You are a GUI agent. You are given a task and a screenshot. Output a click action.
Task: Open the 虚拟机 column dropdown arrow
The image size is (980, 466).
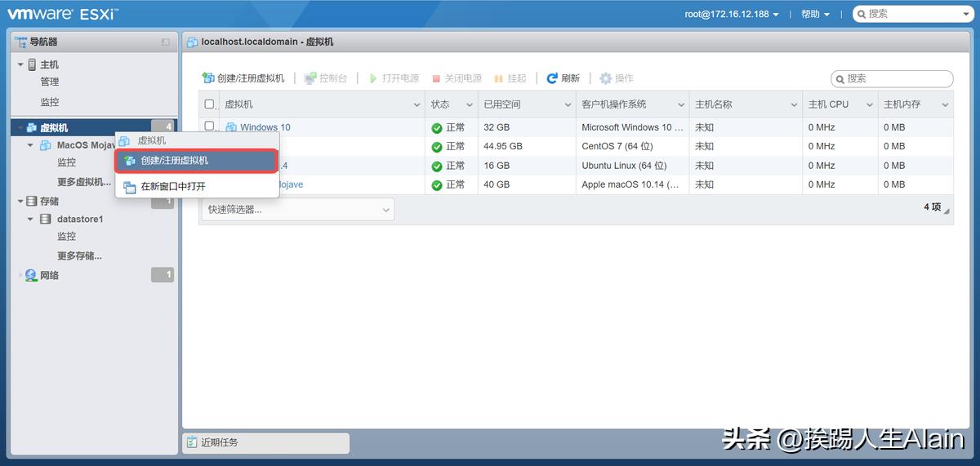[416, 105]
